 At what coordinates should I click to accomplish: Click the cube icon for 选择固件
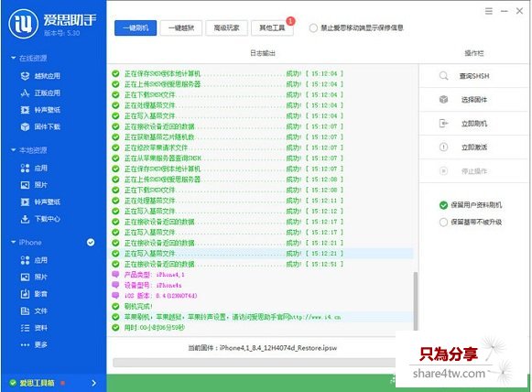[444, 100]
